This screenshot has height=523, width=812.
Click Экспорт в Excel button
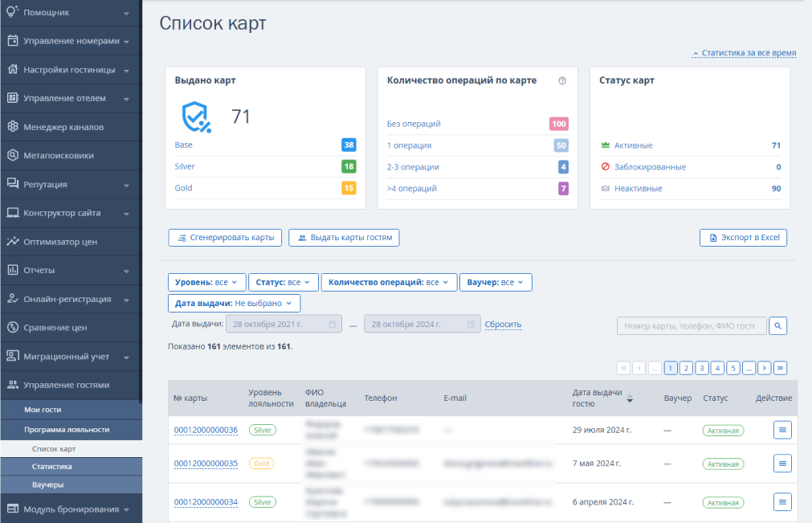coord(743,238)
